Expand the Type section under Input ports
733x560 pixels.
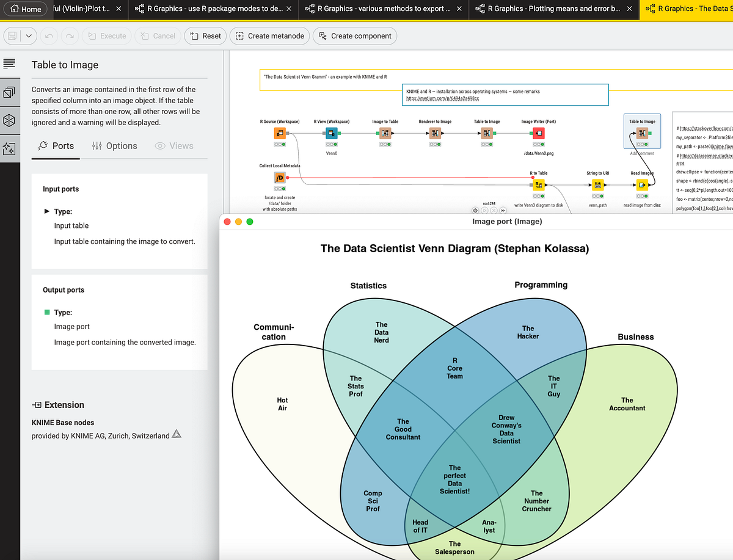(x=46, y=211)
